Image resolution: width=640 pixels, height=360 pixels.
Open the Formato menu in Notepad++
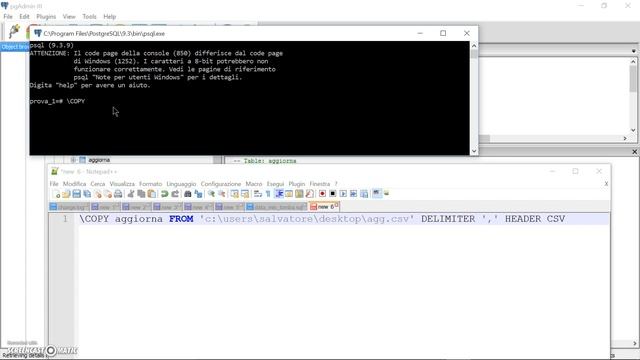click(x=150, y=184)
